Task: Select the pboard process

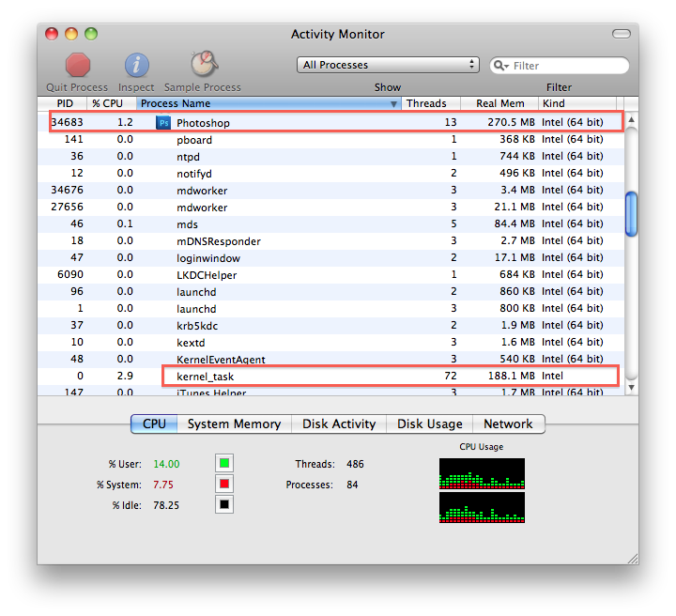Action: click(x=330, y=140)
